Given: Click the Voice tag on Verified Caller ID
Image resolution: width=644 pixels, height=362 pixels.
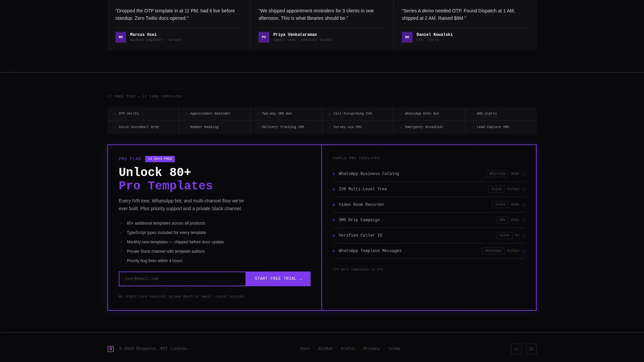Looking at the screenshot, I should click(x=504, y=235).
